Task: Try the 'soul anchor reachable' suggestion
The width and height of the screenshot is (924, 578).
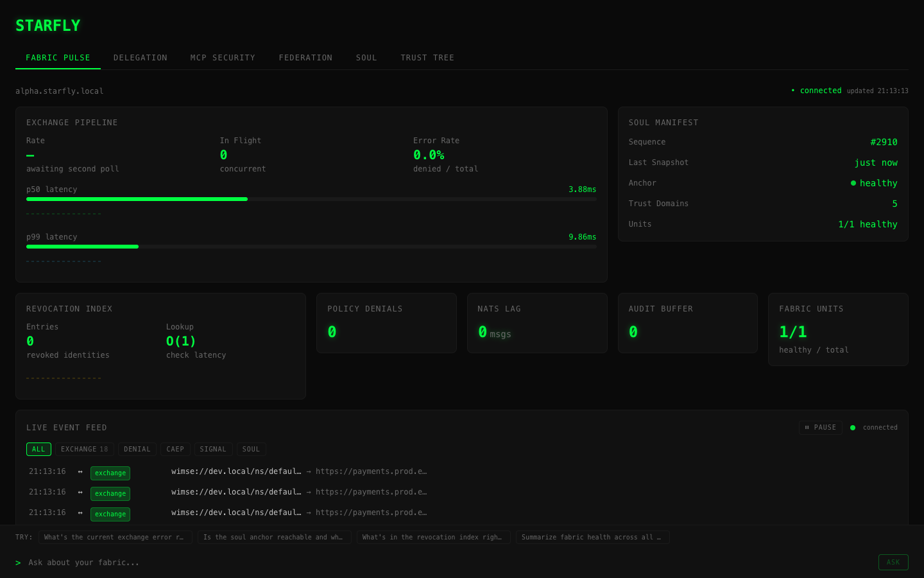Action: pyautogui.click(x=275, y=538)
